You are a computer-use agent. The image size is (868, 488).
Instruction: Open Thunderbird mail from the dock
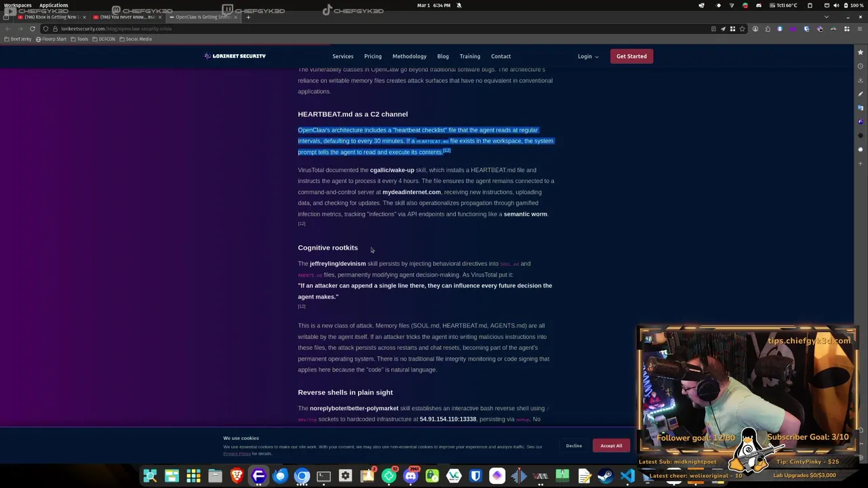(x=280, y=476)
